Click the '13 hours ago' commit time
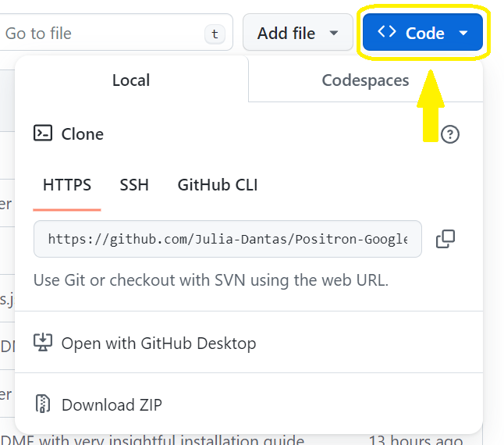 (416, 440)
